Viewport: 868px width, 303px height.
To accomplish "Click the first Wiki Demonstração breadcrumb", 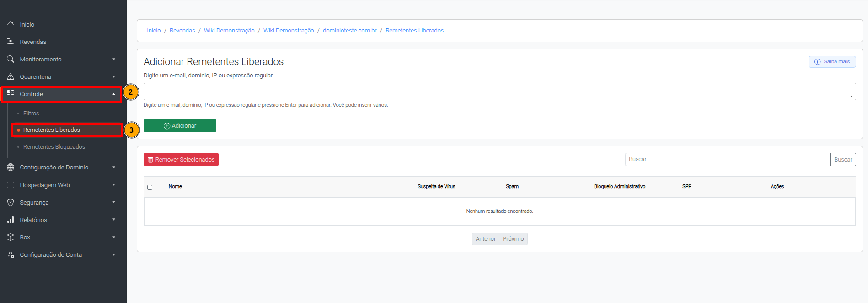I will click(229, 31).
